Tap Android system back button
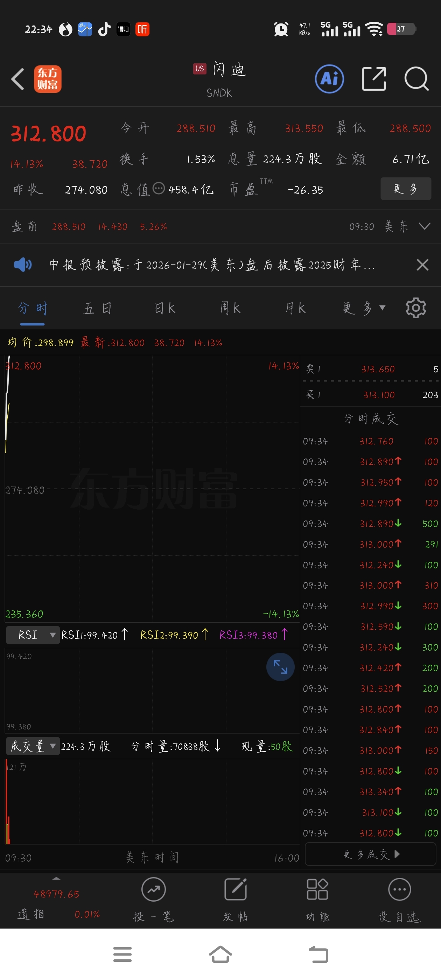The width and height of the screenshot is (441, 980). [x=318, y=954]
